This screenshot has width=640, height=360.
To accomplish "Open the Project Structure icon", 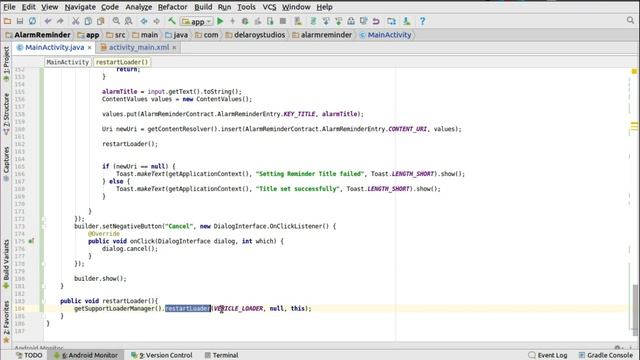I will (391, 21).
